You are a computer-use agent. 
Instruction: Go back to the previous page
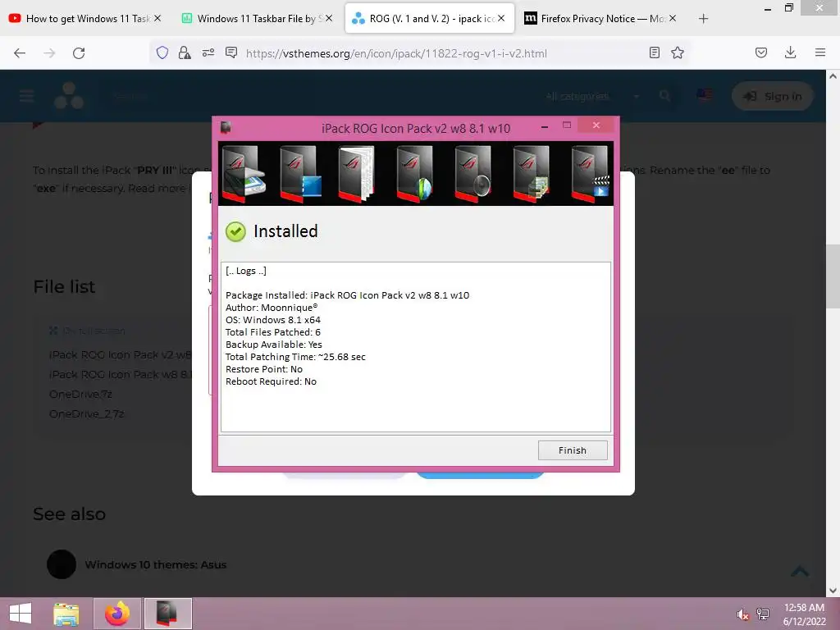coord(20,53)
